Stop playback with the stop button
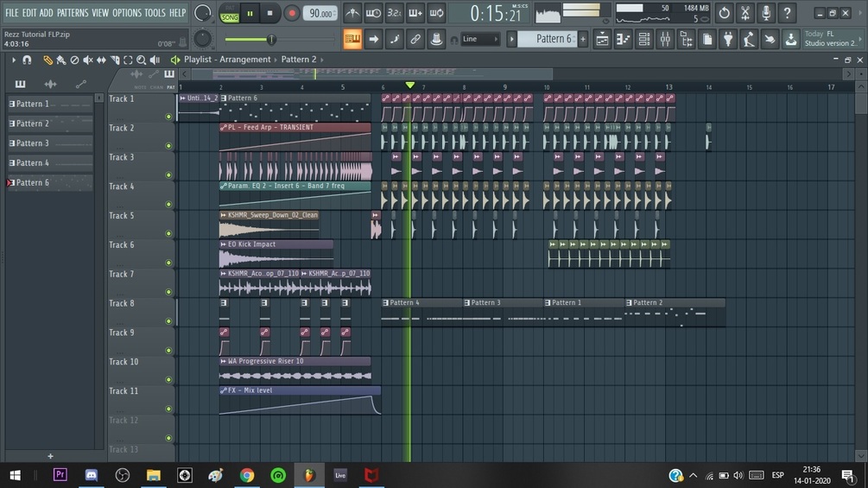The width and height of the screenshot is (868, 488). [x=269, y=13]
